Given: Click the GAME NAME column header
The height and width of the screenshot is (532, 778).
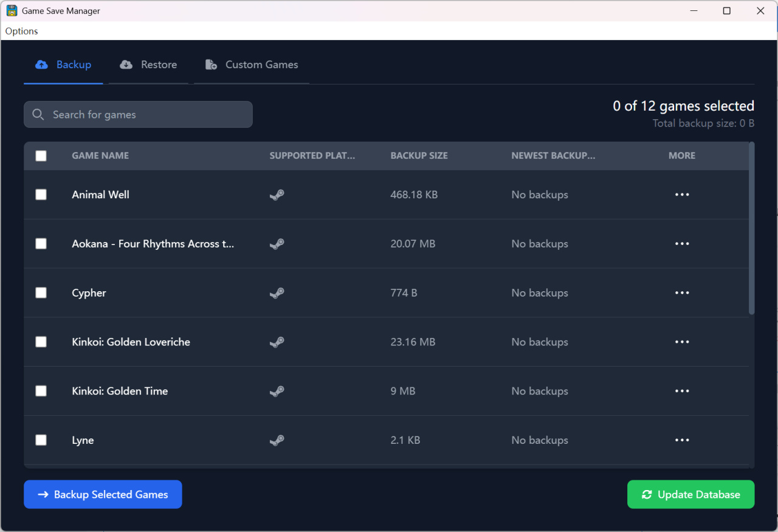Looking at the screenshot, I should [x=100, y=156].
